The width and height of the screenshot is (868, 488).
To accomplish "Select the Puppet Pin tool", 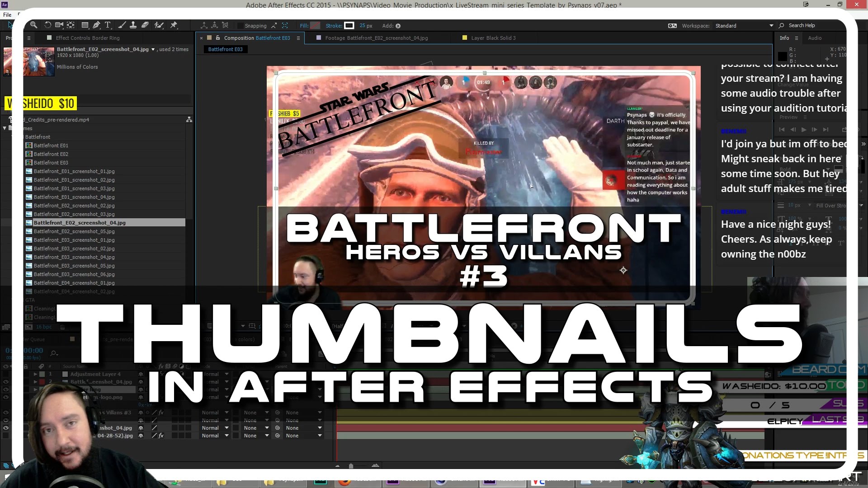I will (174, 25).
